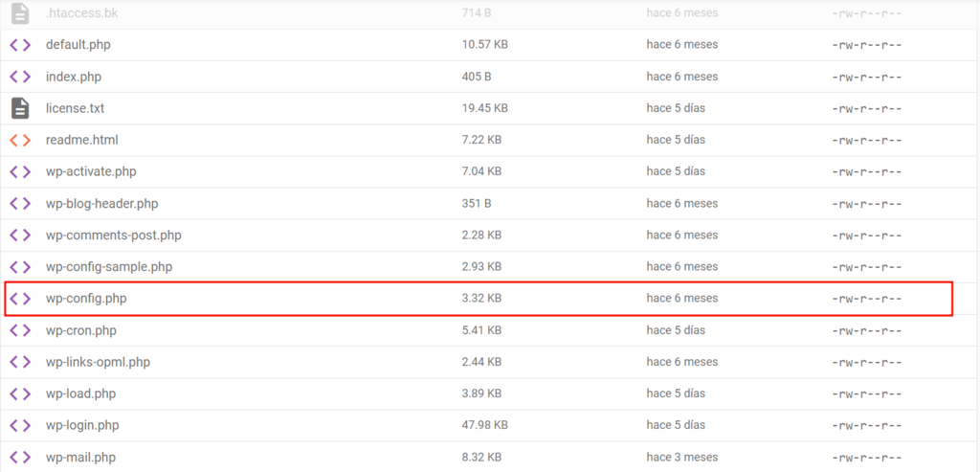Click the 405 B size of index.php

[x=477, y=77]
